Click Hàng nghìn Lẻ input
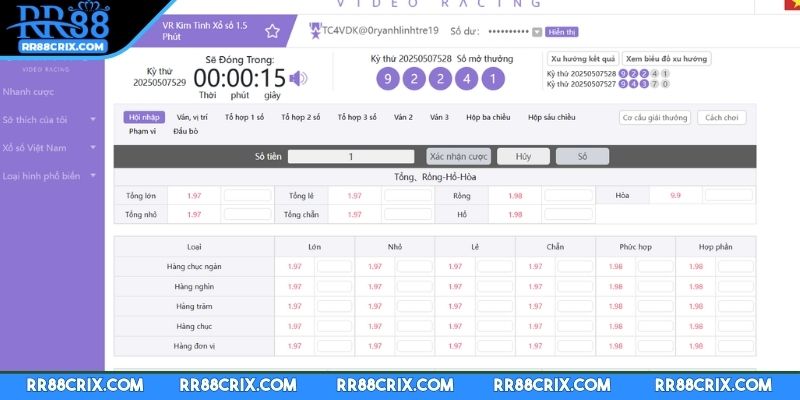The height and width of the screenshot is (400, 800). coord(495,287)
